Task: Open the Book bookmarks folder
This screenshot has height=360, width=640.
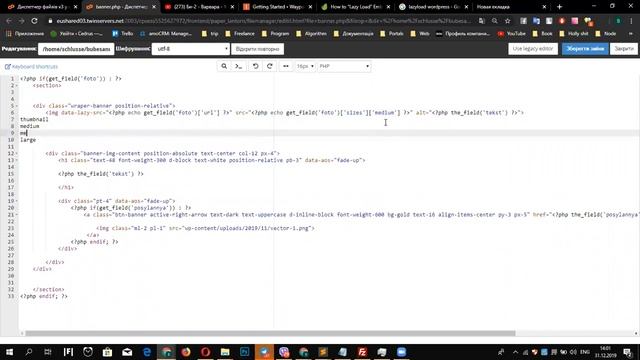Action: click(542, 34)
